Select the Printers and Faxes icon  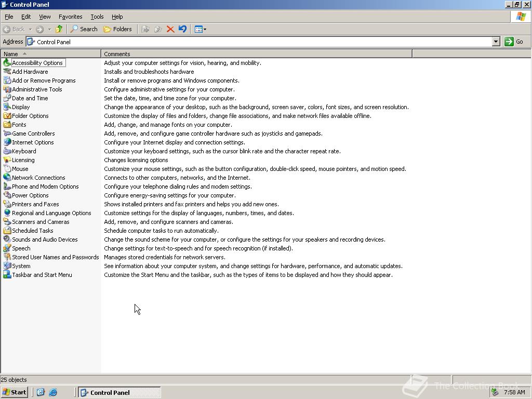[7, 204]
